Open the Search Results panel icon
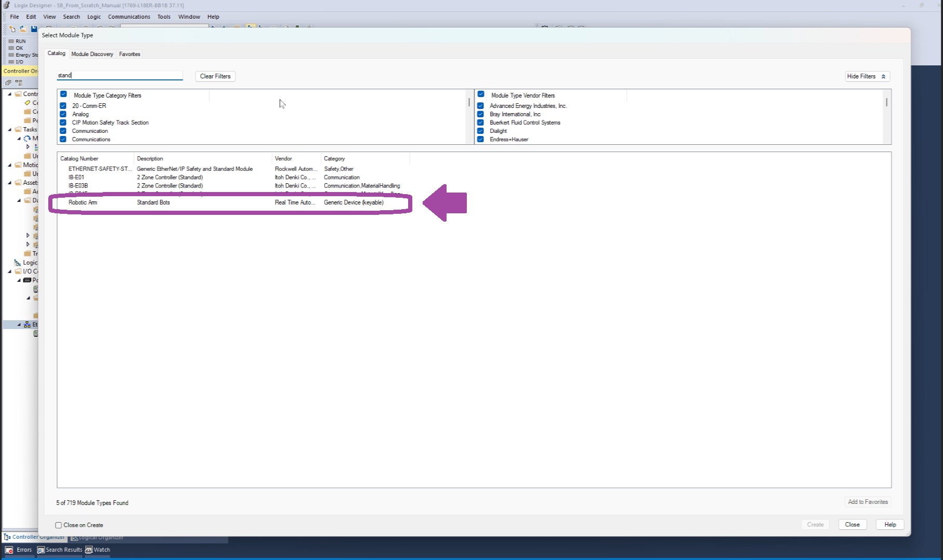 pos(41,550)
